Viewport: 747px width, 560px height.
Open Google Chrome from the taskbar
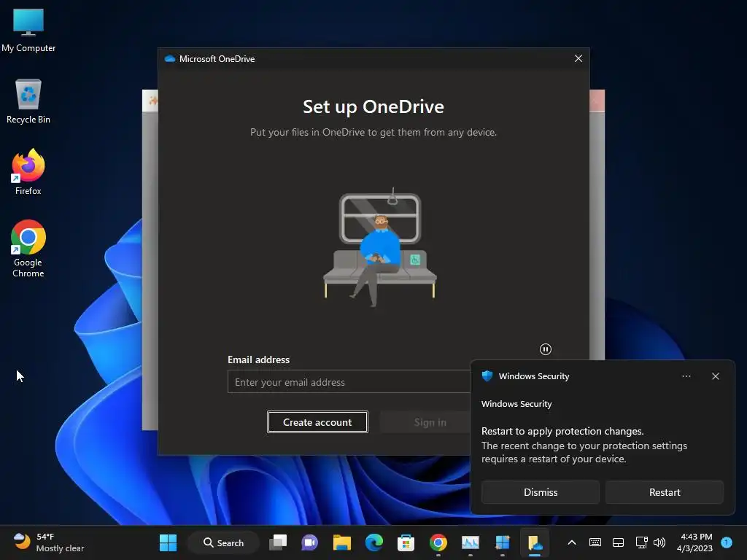click(x=438, y=542)
